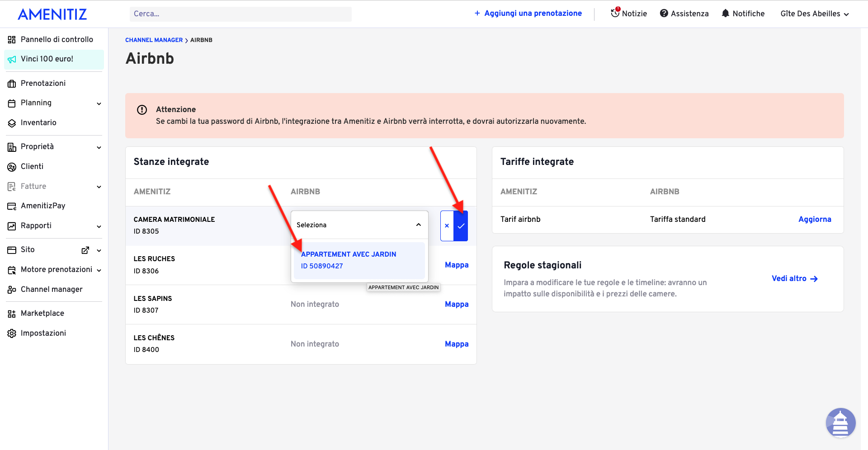
Task: Click the Channel manager icon
Action: coord(12,290)
